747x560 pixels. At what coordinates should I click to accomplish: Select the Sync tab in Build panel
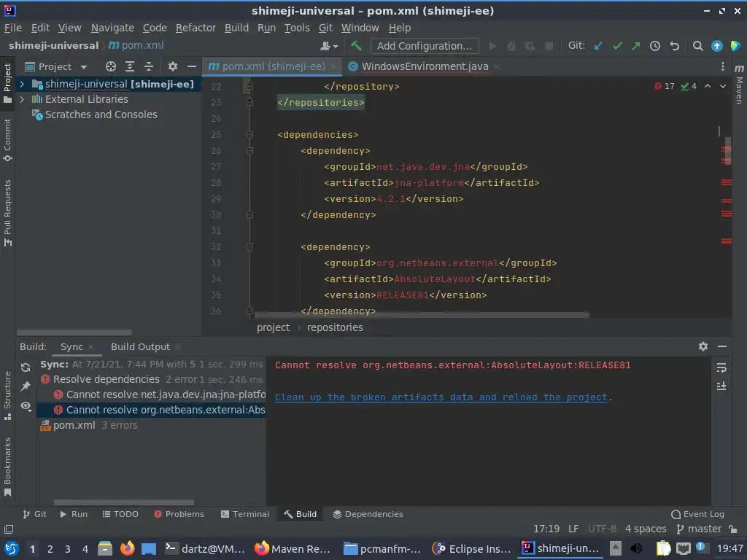[71, 347]
